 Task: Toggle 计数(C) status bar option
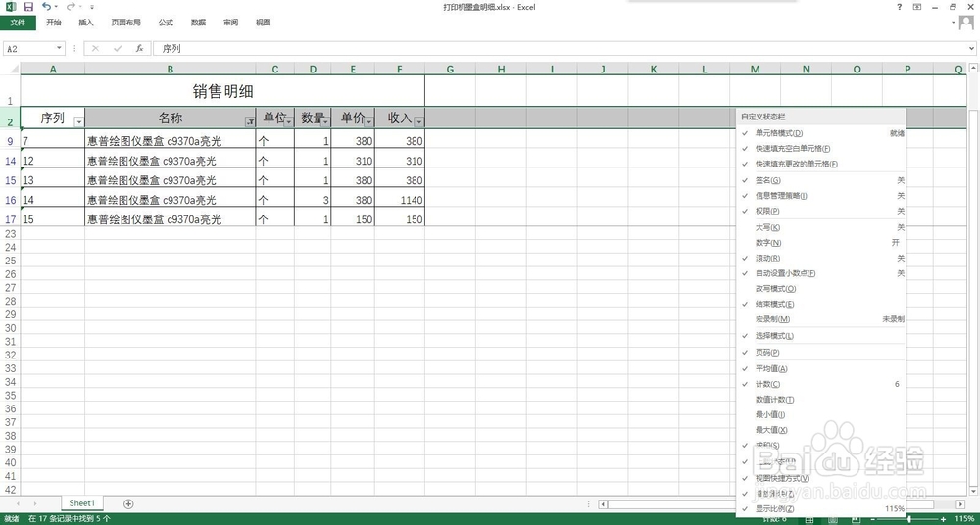click(x=821, y=384)
